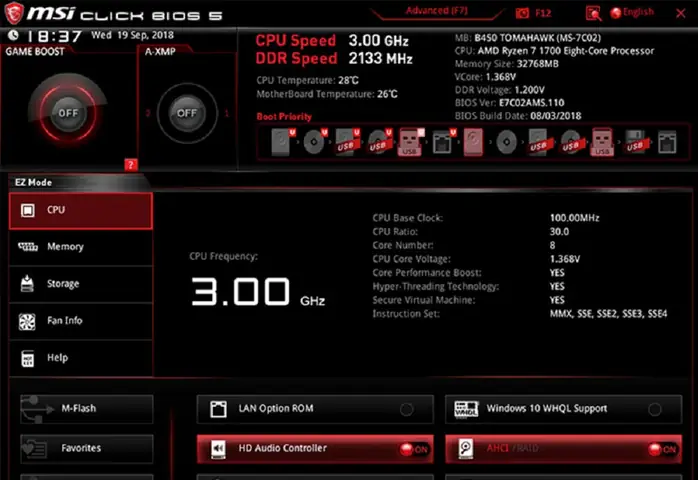Turn on the A-XMP knob

coord(187,113)
